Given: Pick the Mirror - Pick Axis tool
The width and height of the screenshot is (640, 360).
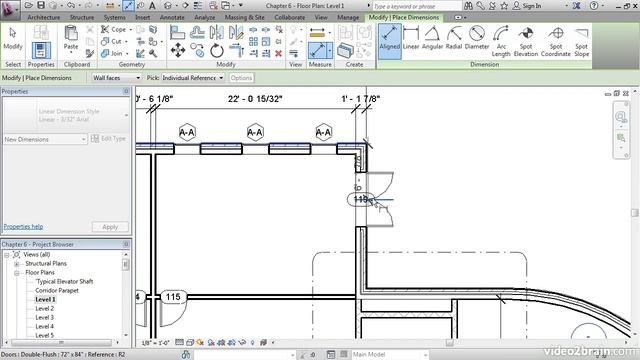Looking at the screenshot, I should pyautogui.click(x=216, y=32).
